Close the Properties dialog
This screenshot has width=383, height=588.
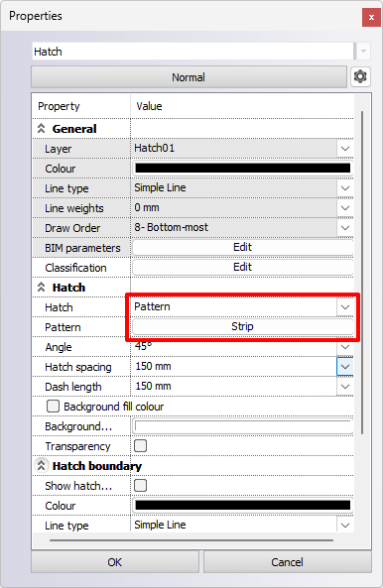point(371,17)
